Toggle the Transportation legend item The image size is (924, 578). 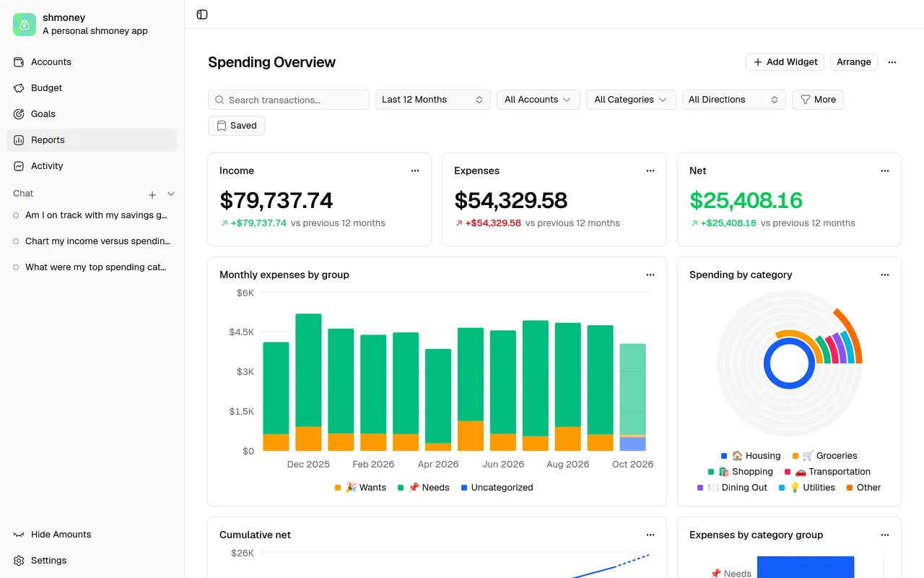tap(827, 472)
